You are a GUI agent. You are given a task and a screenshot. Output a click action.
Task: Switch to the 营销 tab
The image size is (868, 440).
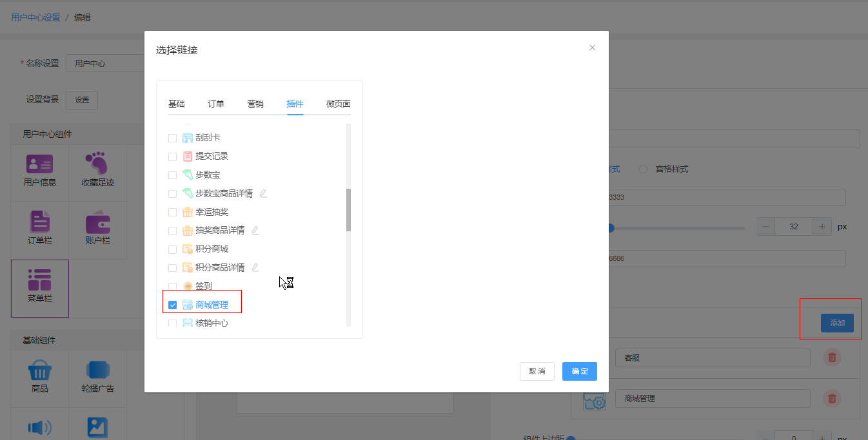(255, 104)
